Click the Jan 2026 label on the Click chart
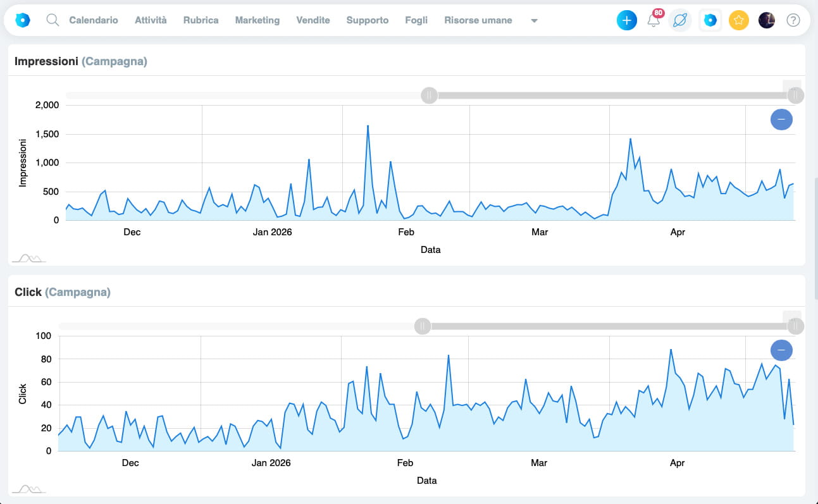Viewport: 818px width, 504px height. click(271, 463)
